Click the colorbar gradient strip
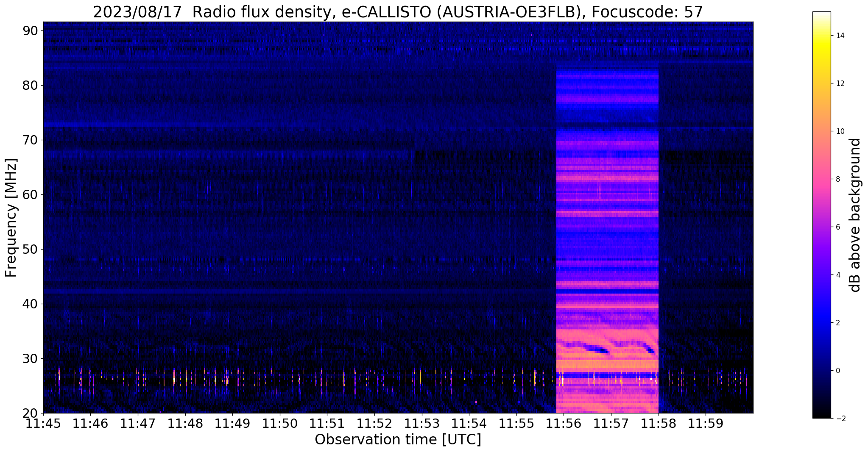Screen dimensions: 868x452 pos(821,215)
